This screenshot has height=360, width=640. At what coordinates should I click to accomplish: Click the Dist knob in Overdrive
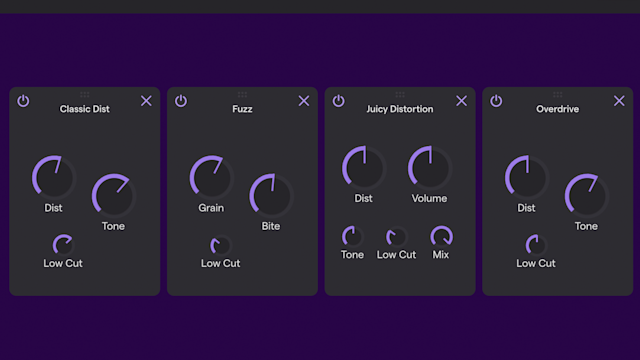point(527,177)
